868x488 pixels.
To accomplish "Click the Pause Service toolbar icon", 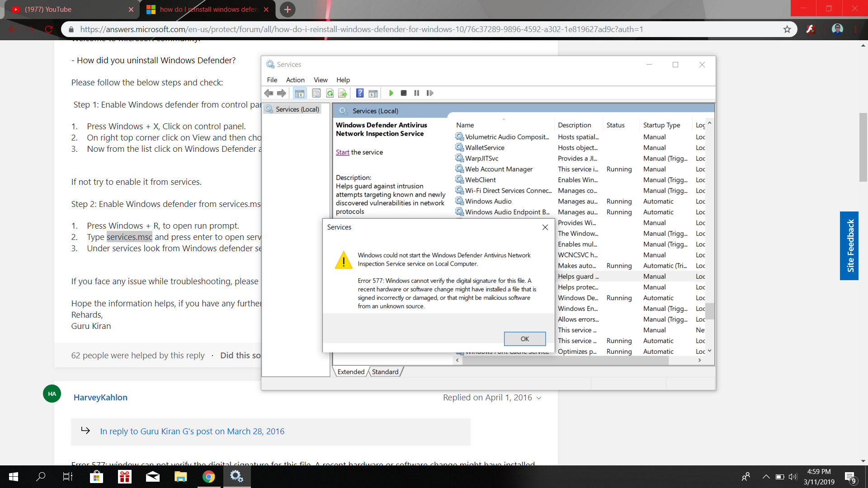I will coord(416,93).
